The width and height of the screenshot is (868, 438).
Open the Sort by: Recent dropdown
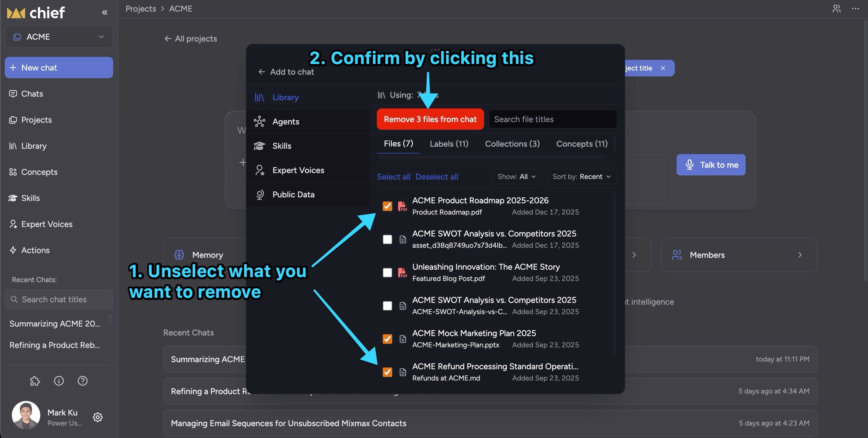click(582, 177)
